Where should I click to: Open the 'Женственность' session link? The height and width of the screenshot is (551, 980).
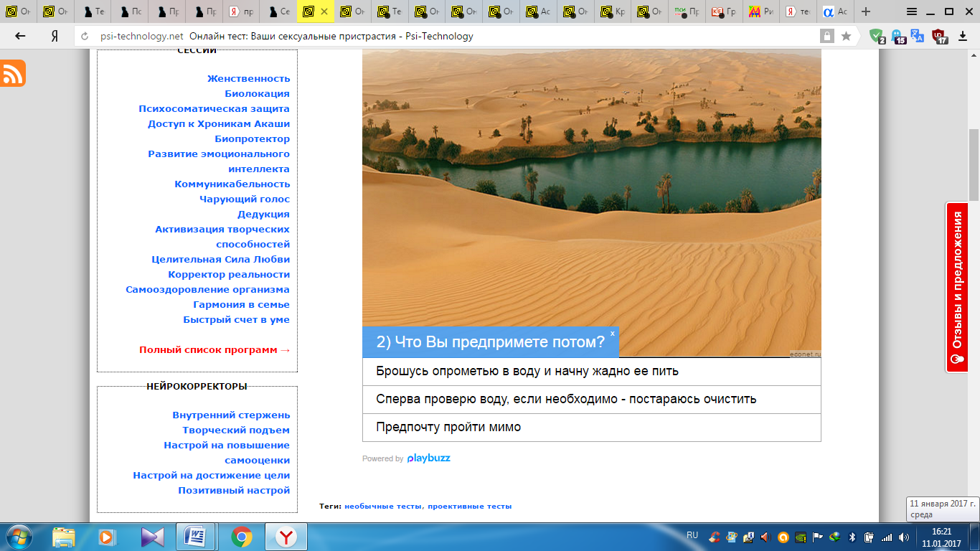[x=248, y=79]
